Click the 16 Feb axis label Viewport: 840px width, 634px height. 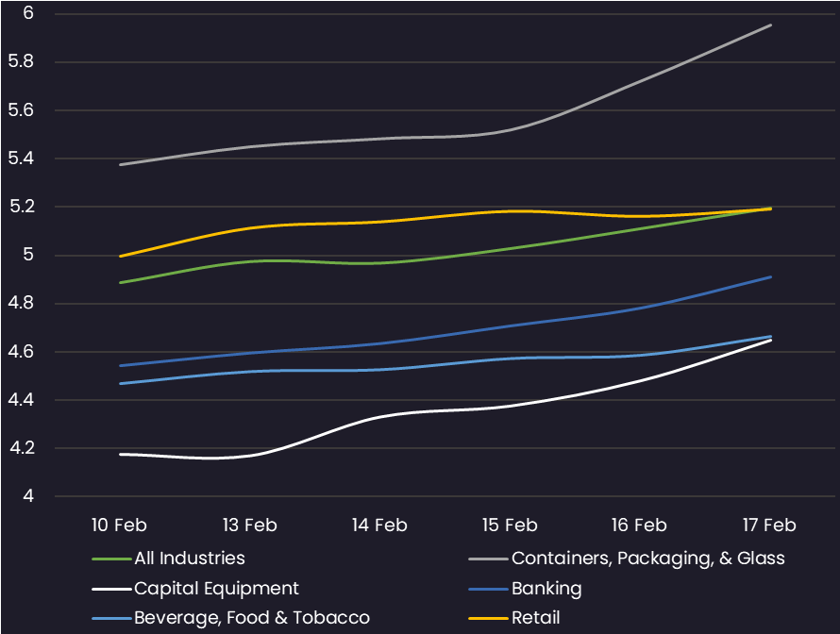tap(639, 526)
